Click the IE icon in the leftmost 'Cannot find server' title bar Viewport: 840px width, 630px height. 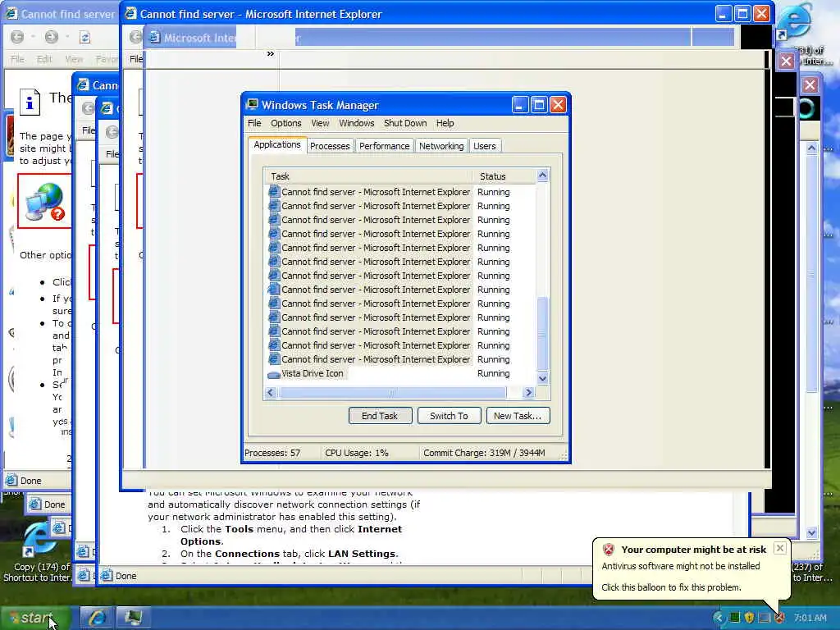pos(11,13)
